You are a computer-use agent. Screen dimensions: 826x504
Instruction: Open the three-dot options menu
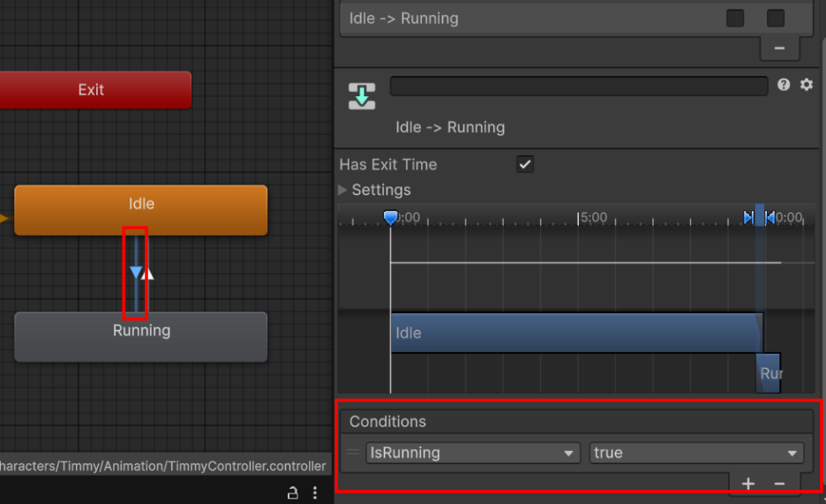(315, 493)
